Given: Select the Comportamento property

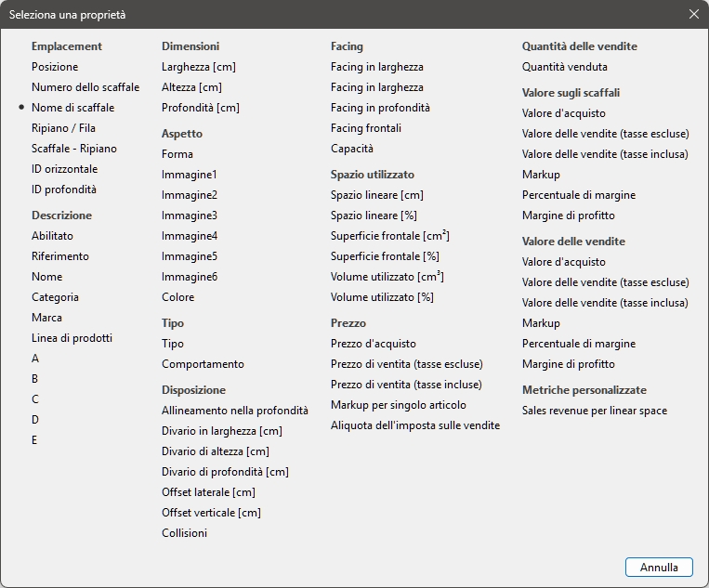Looking at the screenshot, I should point(203,364).
